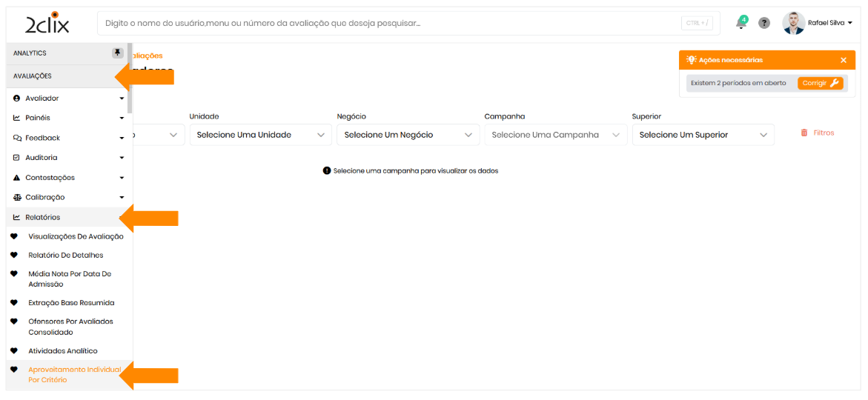Favorite the Relatório De Detalhes heart
The width and height of the screenshot is (868, 400).
(14, 255)
